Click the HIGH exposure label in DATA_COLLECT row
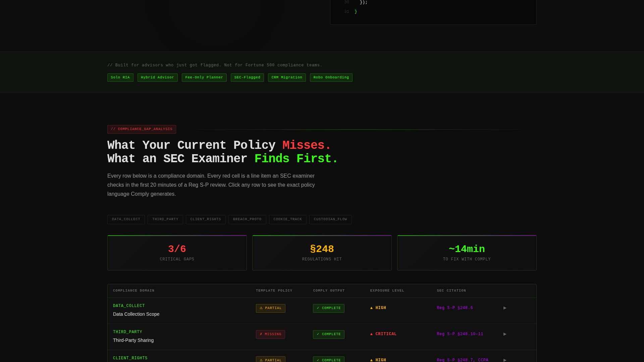The width and height of the screenshot is (644, 362). point(378,308)
